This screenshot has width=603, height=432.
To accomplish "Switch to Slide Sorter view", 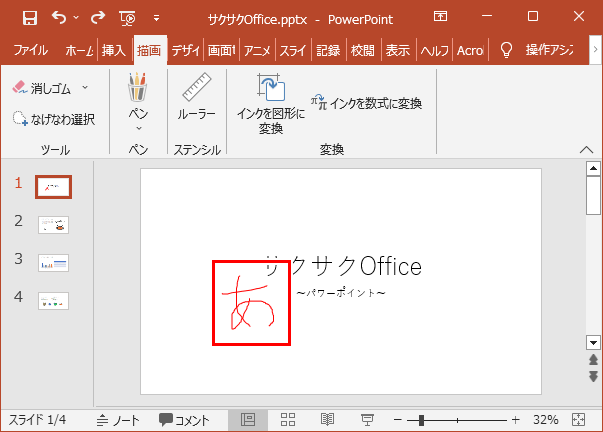I will (288, 420).
